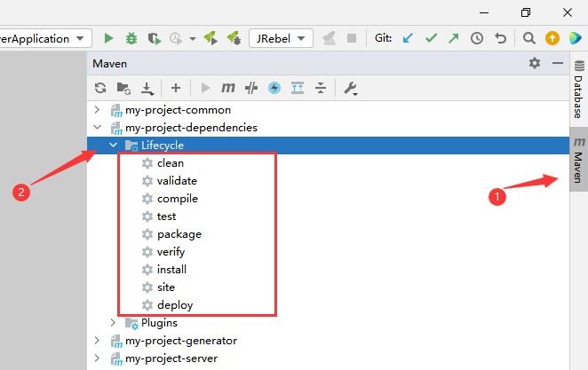The image size is (588, 370).
Task: Start debugging with the bug icon
Action: (131, 38)
